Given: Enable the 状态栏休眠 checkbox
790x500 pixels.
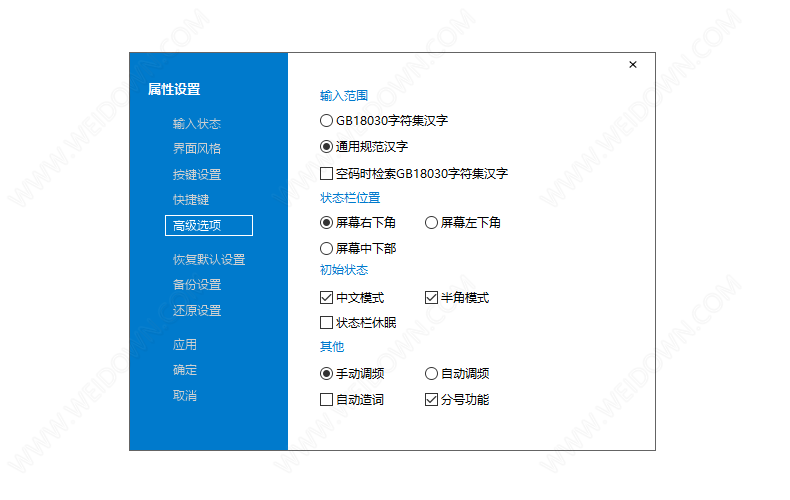Looking at the screenshot, I should click(x=326, y=323).
